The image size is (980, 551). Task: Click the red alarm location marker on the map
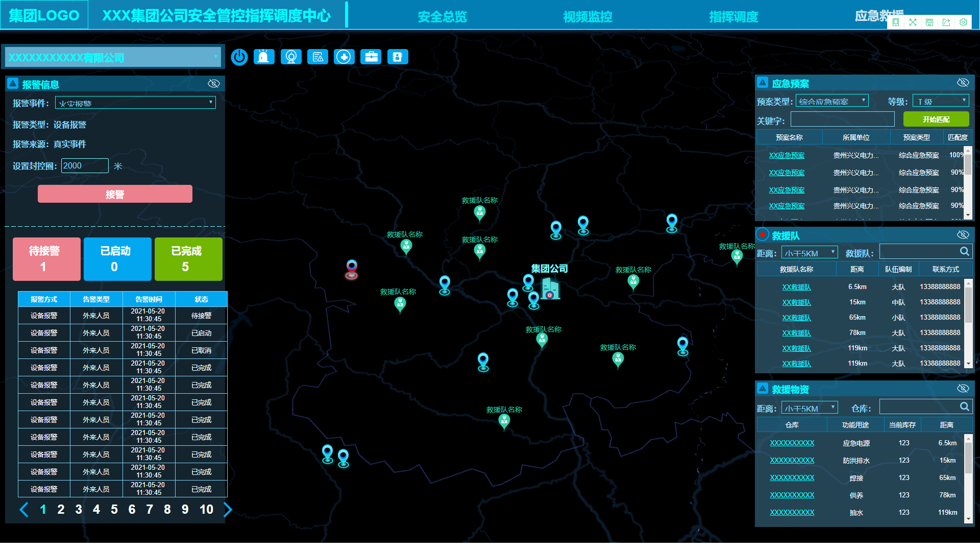click(x=352, y=270)
